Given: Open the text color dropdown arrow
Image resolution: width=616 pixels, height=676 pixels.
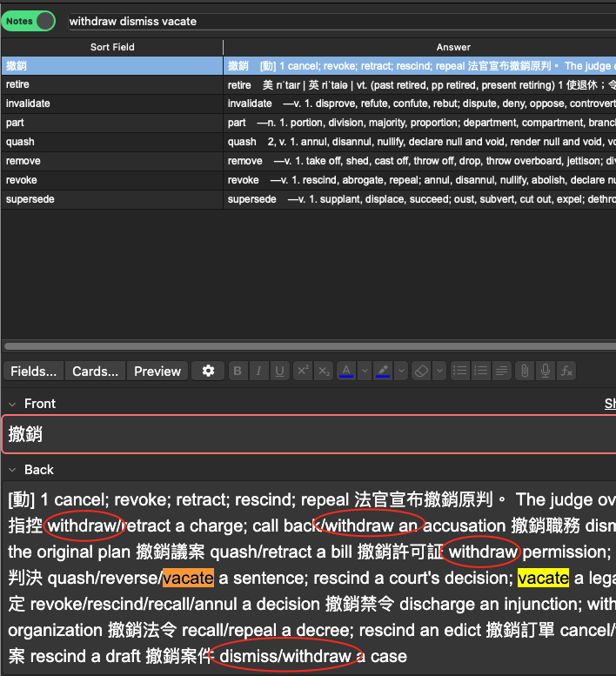Looking at the screenshot, I should click(x=365, y=371).
